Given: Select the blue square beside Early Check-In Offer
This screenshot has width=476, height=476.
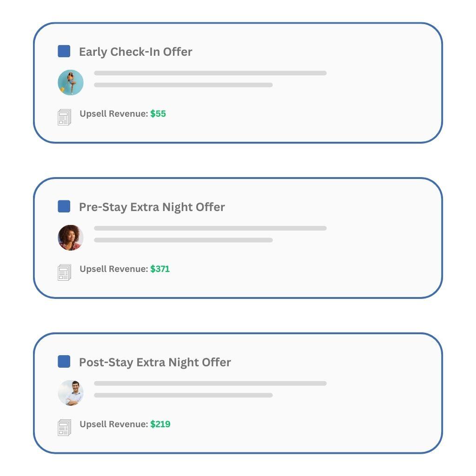Looking at the screenshot, I should coord(63,52).
